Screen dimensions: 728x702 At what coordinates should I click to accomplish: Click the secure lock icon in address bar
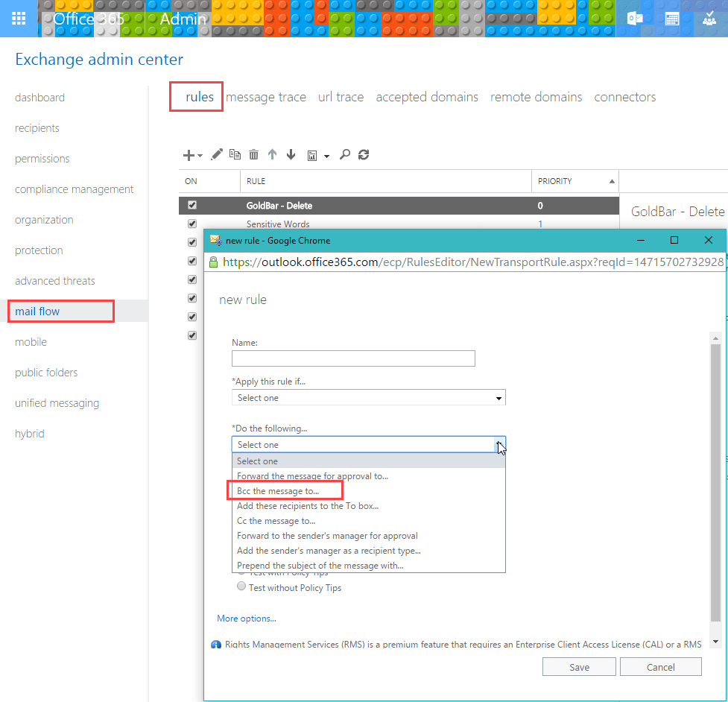click(x=214, y=262)
